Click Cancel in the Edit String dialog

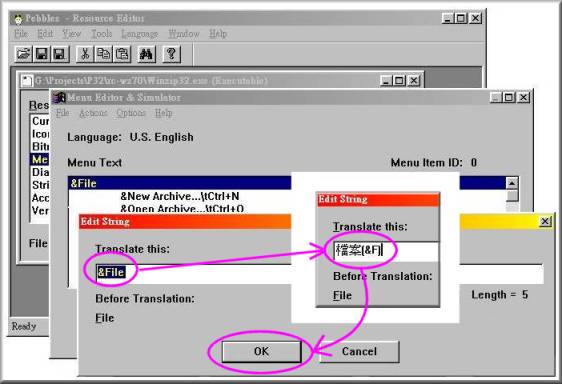[359, 351]
